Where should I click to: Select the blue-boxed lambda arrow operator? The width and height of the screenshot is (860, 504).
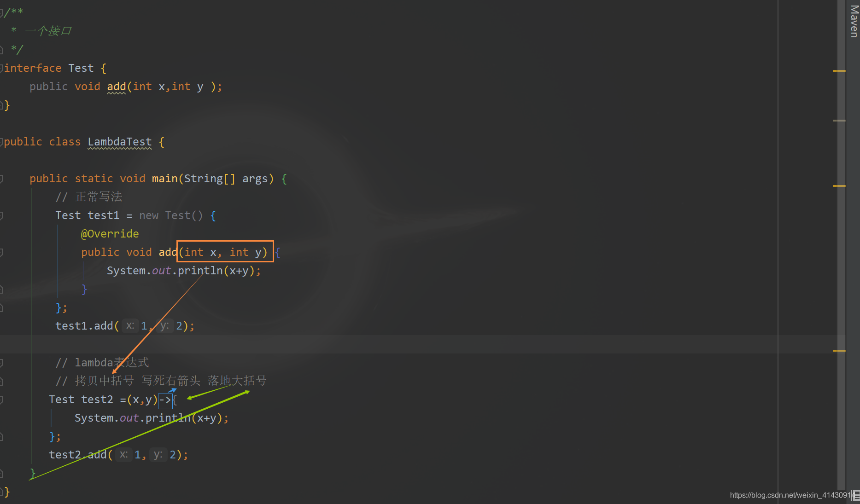coord(165,400)
